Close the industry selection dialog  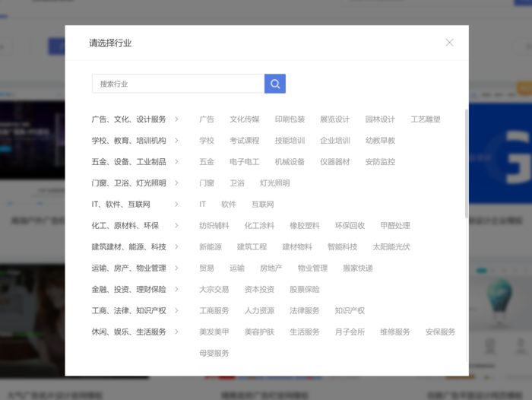[449, 43]
